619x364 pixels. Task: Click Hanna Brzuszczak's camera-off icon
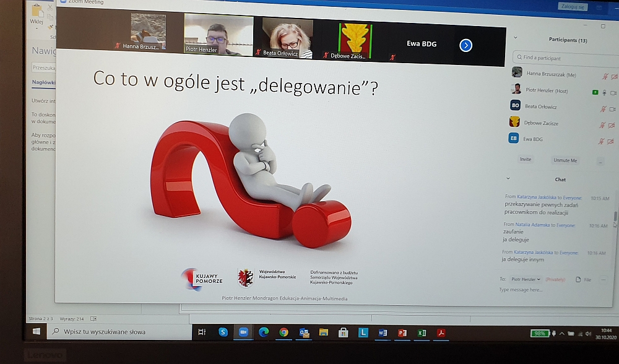coord(614,77)
